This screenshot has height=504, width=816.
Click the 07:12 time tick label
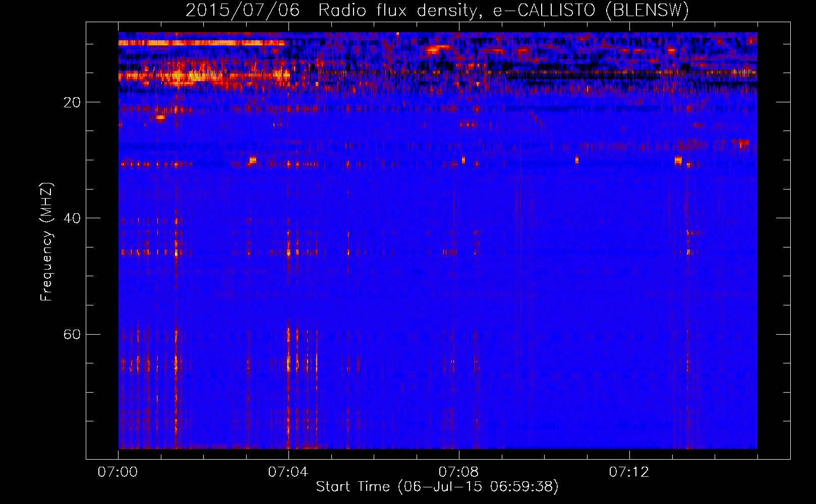click(x=629, y=472)
